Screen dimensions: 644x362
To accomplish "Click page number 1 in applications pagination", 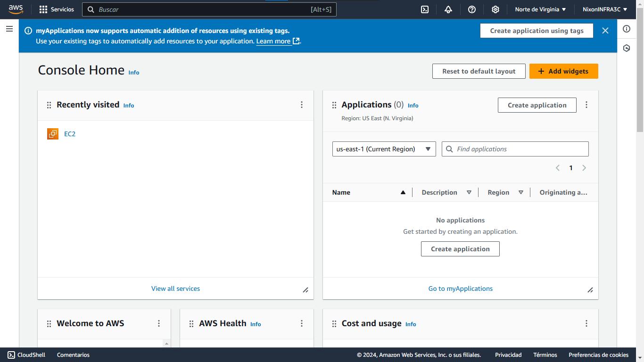I will (571, 168).
